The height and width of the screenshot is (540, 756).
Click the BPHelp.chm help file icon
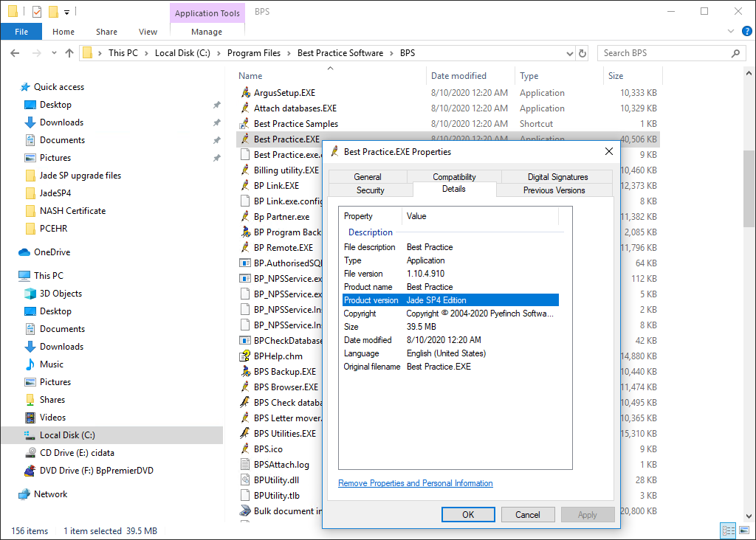pyautogui.click(x=245, y=356)
